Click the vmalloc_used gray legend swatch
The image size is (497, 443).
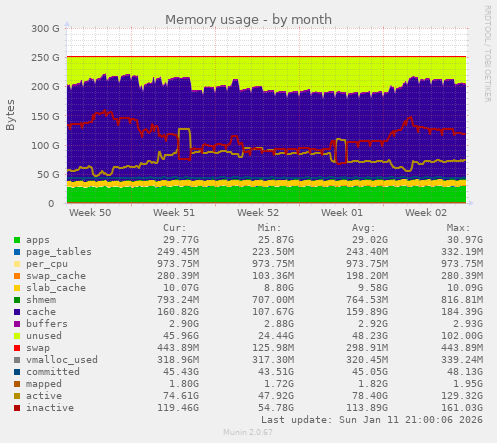(x=17, y=360)
